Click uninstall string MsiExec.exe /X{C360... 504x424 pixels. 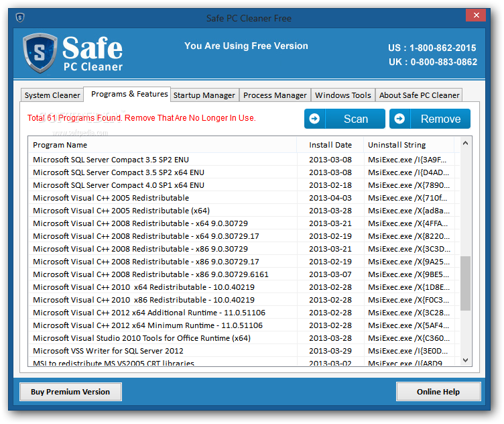pos(409,337)
